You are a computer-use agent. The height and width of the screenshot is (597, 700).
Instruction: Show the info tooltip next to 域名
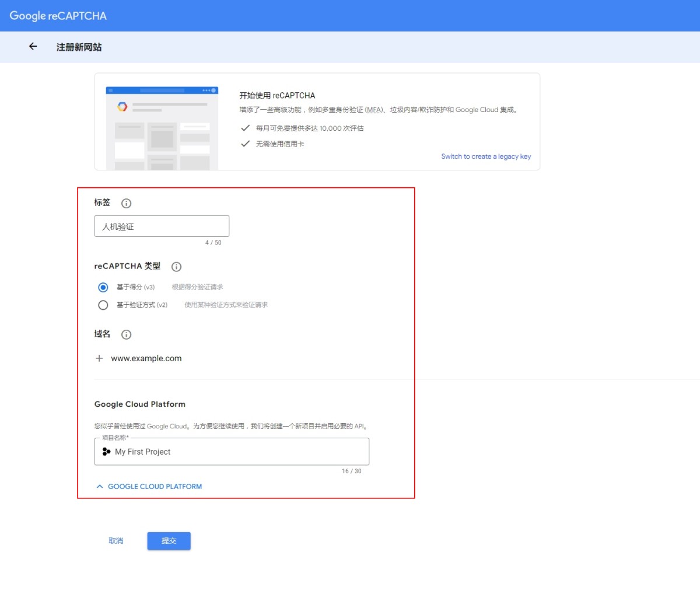coord(126,334)
